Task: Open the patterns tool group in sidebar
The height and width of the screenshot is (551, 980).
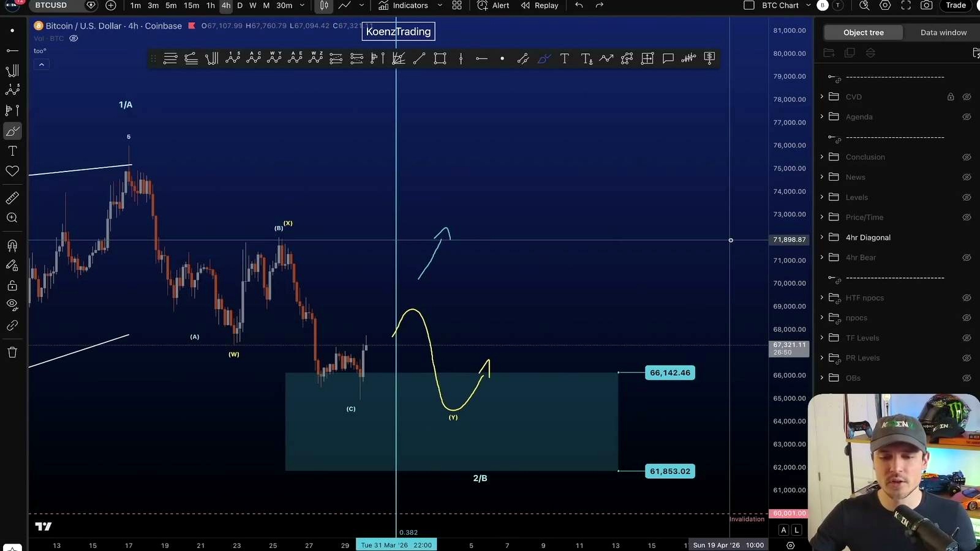Action: tap(12, 90)
